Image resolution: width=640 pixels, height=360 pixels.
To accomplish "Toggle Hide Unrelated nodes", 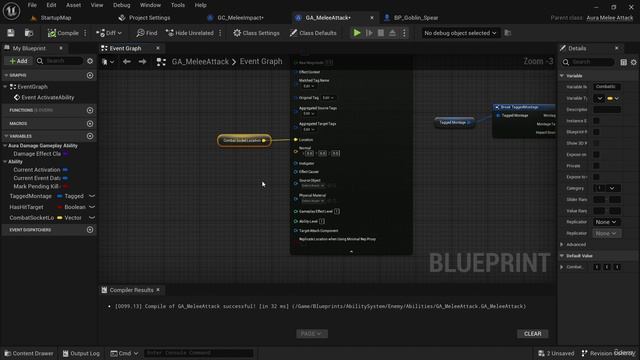I will (190, 33).
